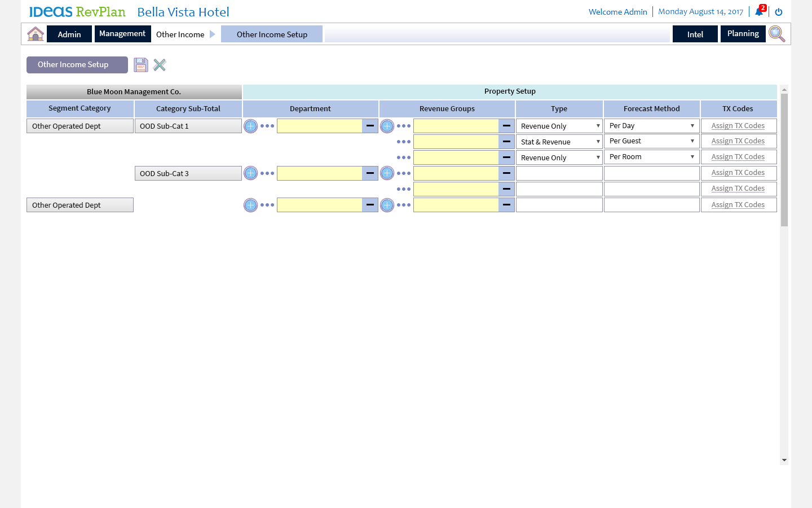Open the magnifying glass search icon
The width and height of the screenshot is (812, 508).
click(776, 34)
